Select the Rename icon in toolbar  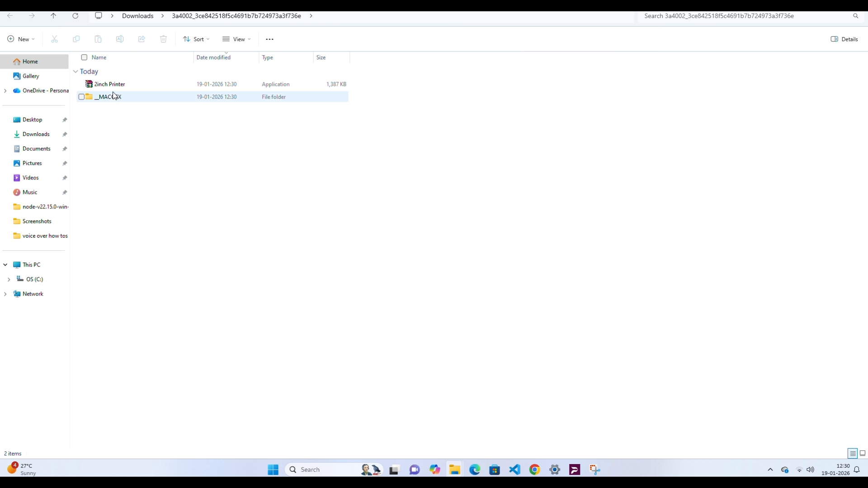[x=120, y=39]
